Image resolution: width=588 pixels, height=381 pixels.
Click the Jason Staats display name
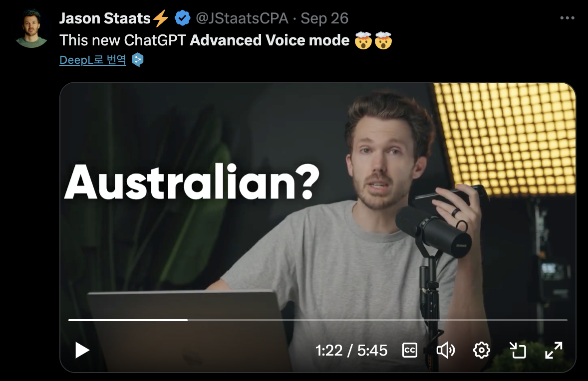point(105,18)
